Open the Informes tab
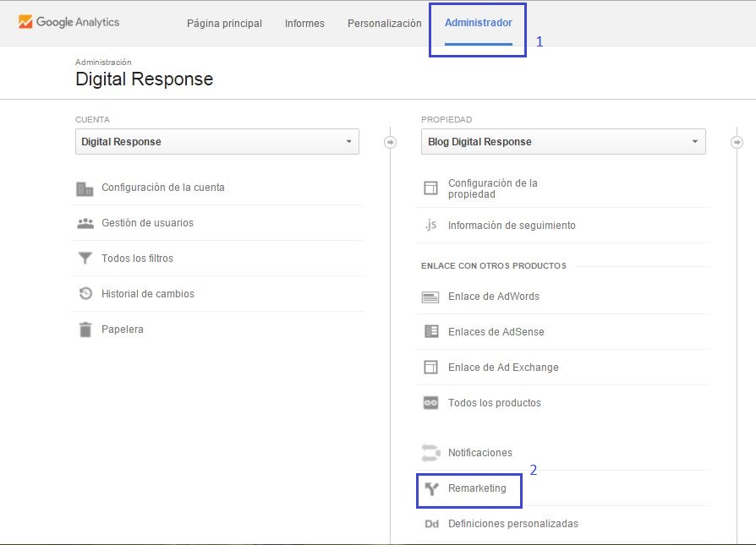Screen dimensions: 756x545 pos(304,23)
